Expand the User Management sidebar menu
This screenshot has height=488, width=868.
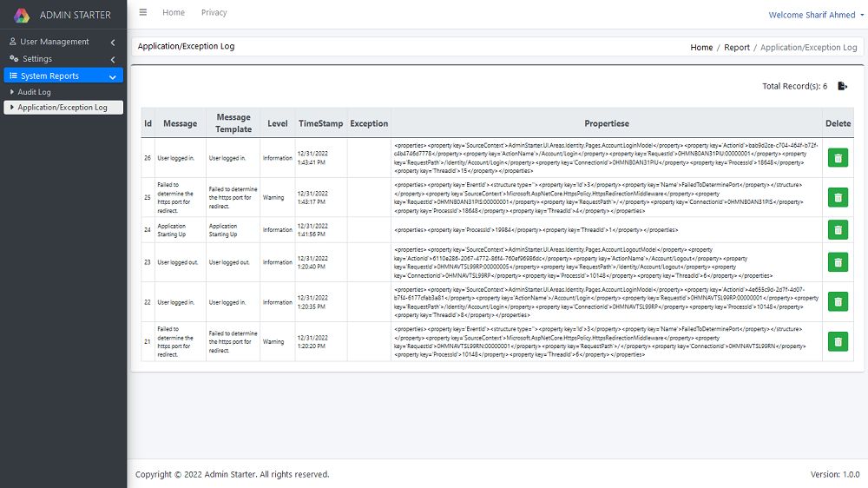pos(62,42)
